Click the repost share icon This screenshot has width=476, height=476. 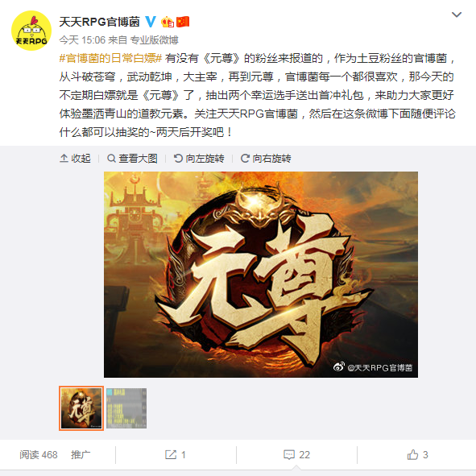tap(171, 455)
